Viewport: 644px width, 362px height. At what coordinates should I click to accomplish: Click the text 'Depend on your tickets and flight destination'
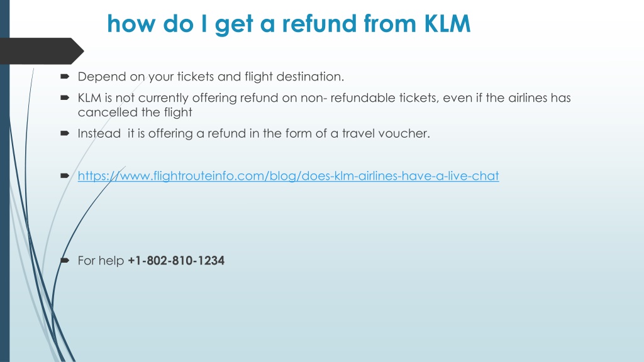click(211, 77)
